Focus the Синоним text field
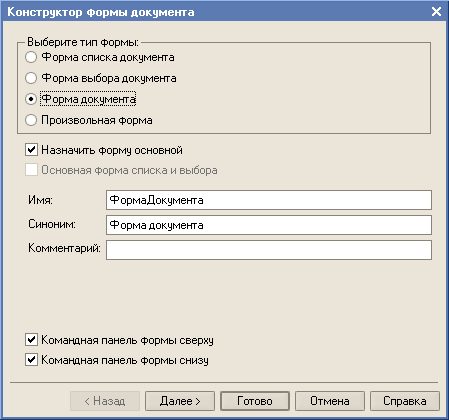This screenshot has width=449, height=420. pyautogui.click(x=269, y=225)
